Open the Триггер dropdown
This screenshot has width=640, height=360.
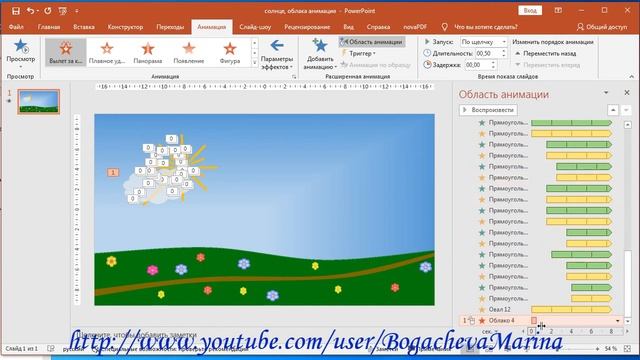click(358, 53)
